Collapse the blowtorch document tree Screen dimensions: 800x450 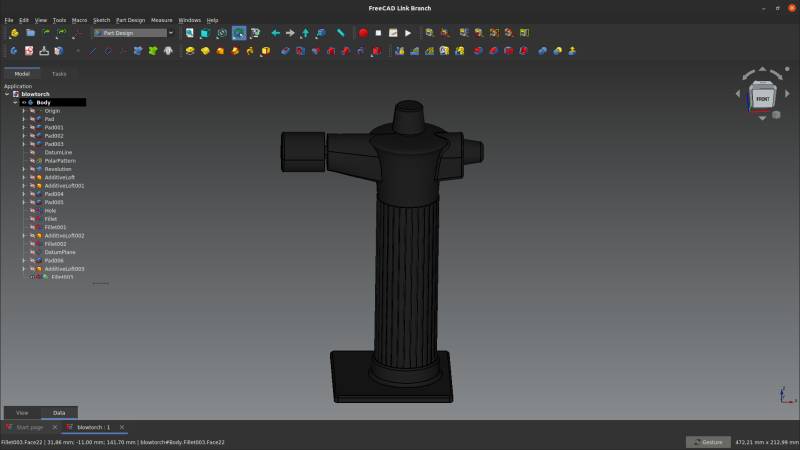pos(7,94)
